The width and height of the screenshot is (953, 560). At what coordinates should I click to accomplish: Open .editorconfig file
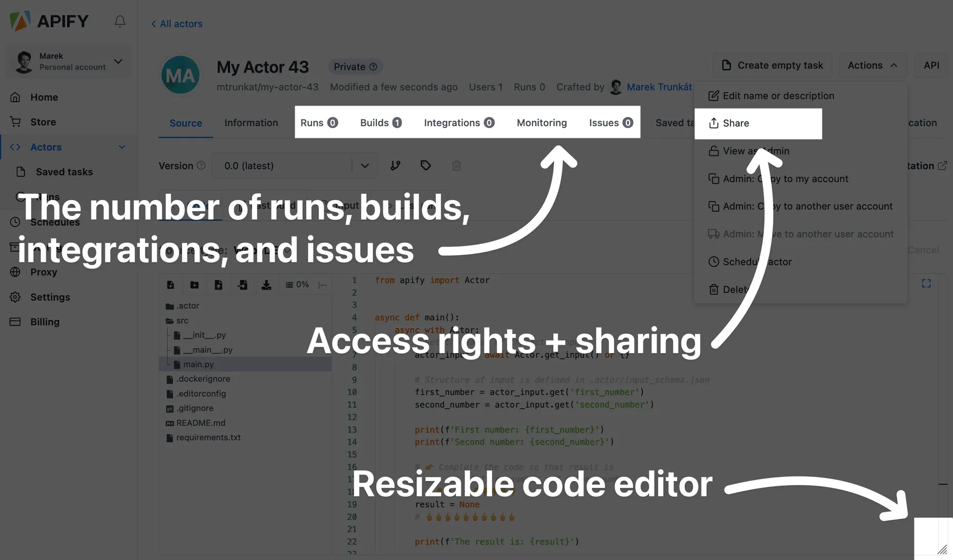coord(196,394)
